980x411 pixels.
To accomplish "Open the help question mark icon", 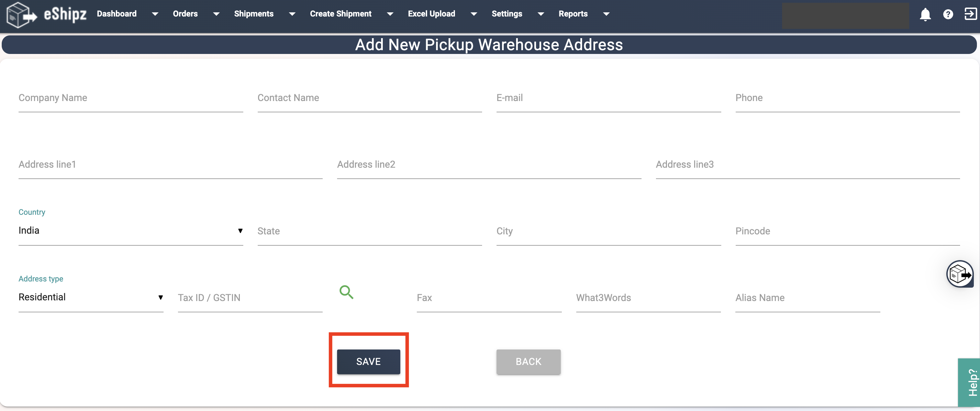I will [948, 14].
